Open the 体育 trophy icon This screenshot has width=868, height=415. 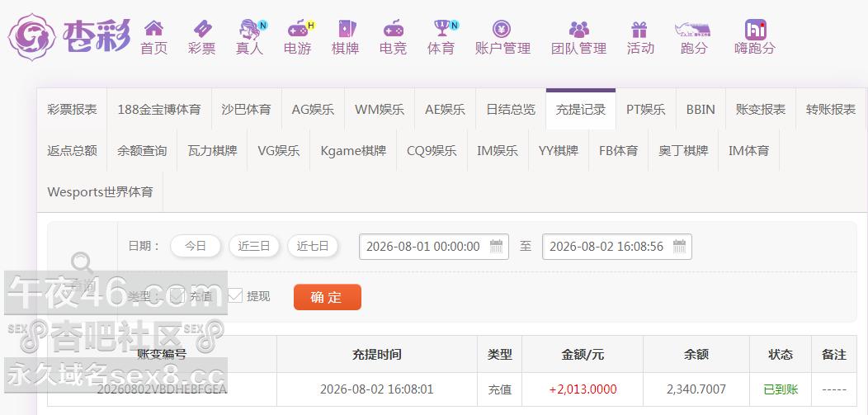pyautogui.click(x=443, y=28)
